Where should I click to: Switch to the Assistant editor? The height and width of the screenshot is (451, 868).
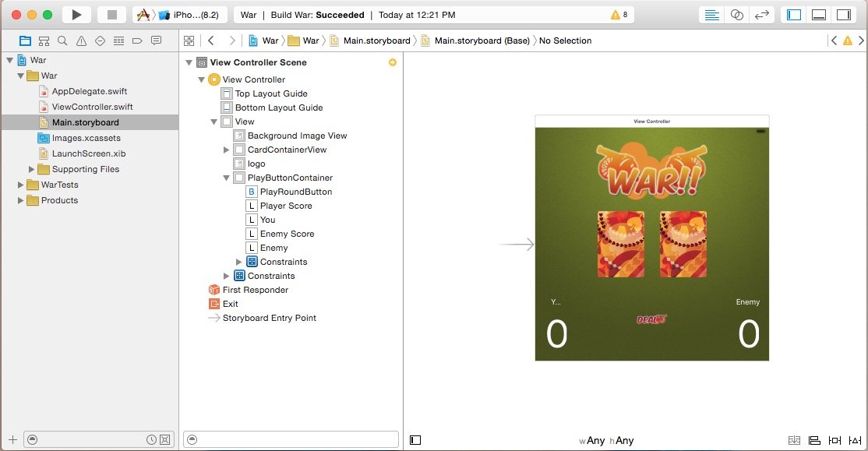click(x=736, y=15)
